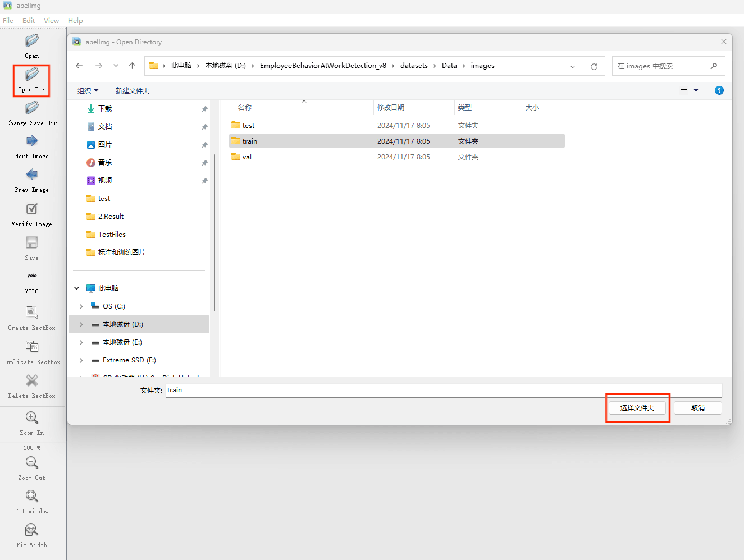Viewport: 744px width, 560px height.
Task: Open the 组织 dropdown menu
Action: click(88, 91)
